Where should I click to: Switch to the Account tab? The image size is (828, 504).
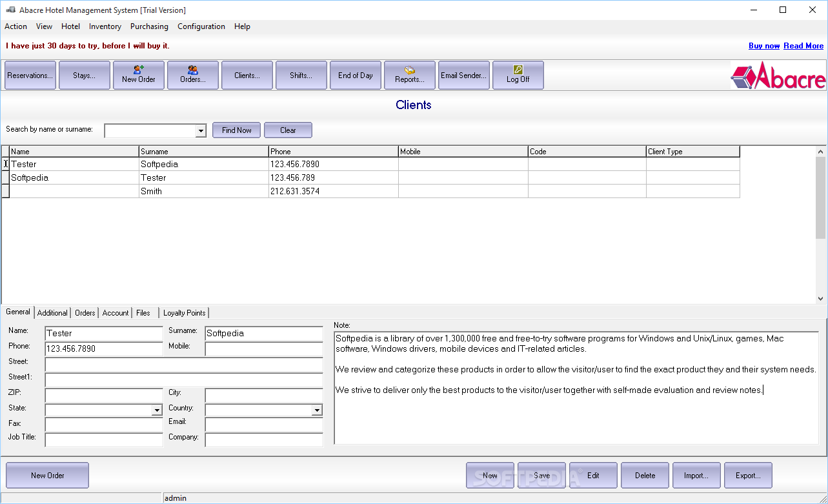pos(116,313)
